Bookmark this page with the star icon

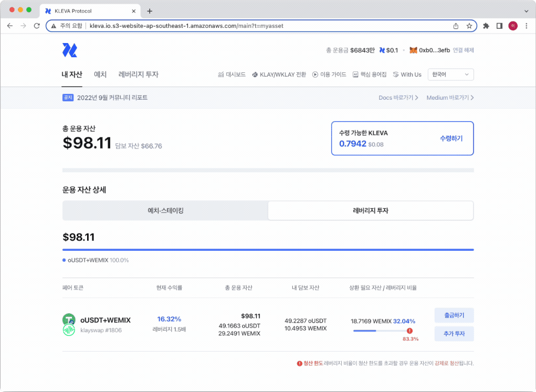click(469, 26)
